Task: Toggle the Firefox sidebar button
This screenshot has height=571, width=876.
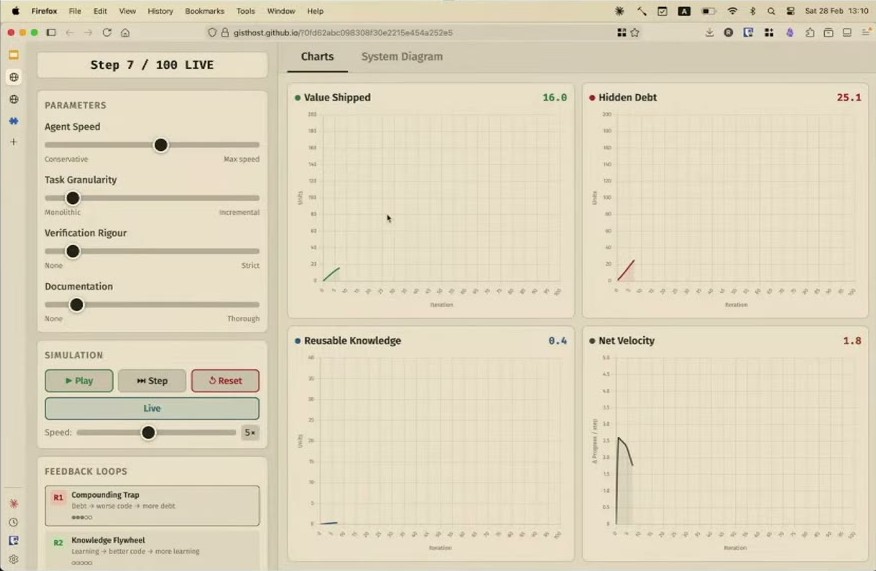Action: 51,32
